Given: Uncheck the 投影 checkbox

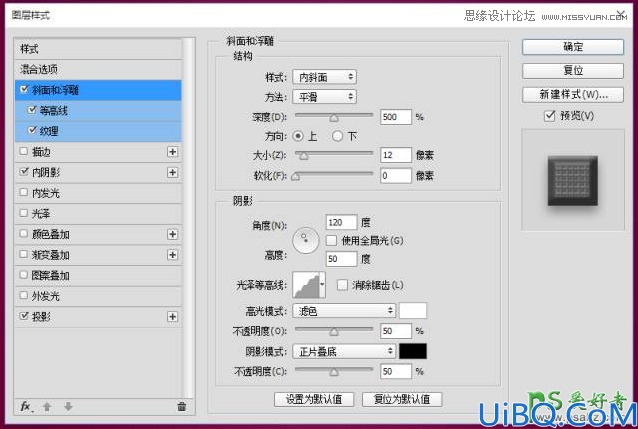Looking at the screenshot, I should point(24,316).
